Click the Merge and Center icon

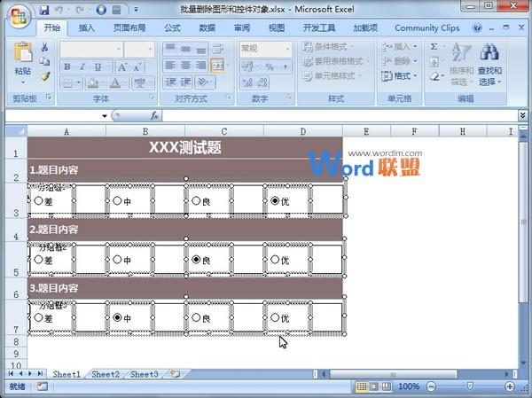[x=217, y=66]
